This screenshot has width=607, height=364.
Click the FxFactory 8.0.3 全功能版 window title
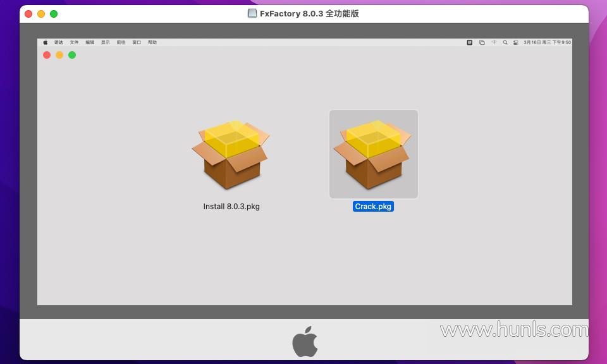(x=309, y=13)
